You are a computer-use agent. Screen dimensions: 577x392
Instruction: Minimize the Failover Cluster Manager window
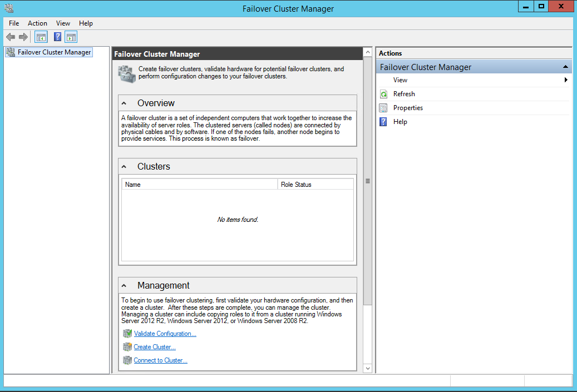point(526,7)
